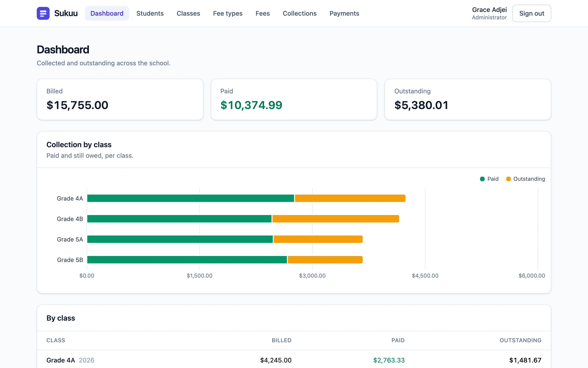Click Grade 5A green paid bar
Screen dimensions: 588x368
click(x=180, y=239)
